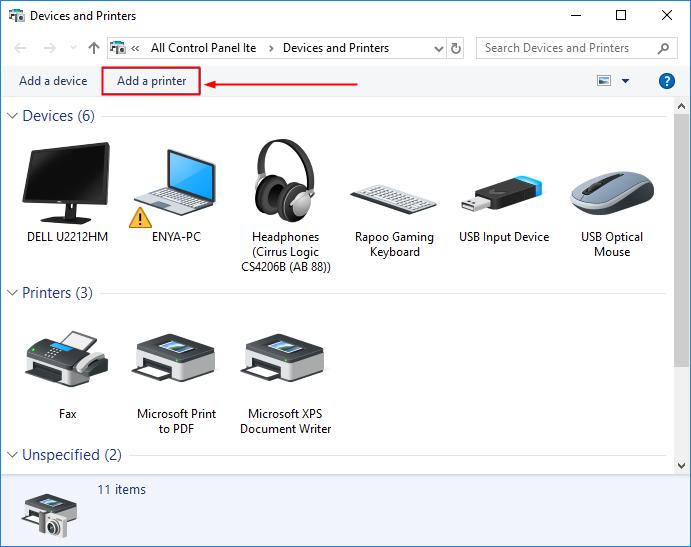Open the view options dropdown arrow

click(626, 81)
